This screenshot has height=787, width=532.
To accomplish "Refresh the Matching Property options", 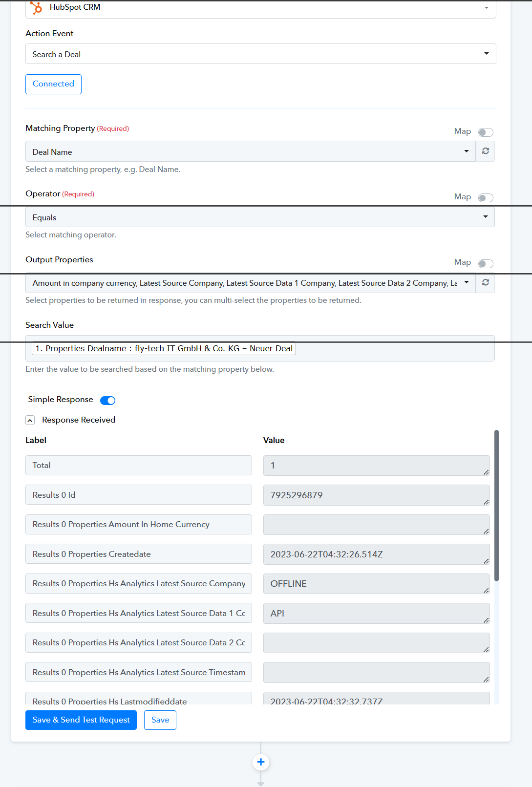I will (486, 151).
